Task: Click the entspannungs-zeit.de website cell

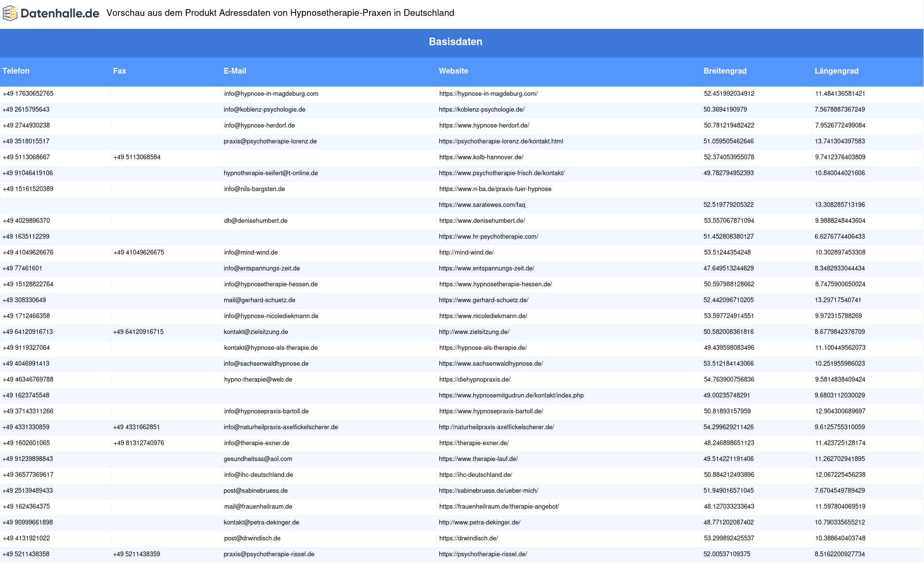Action: [487, 269]
